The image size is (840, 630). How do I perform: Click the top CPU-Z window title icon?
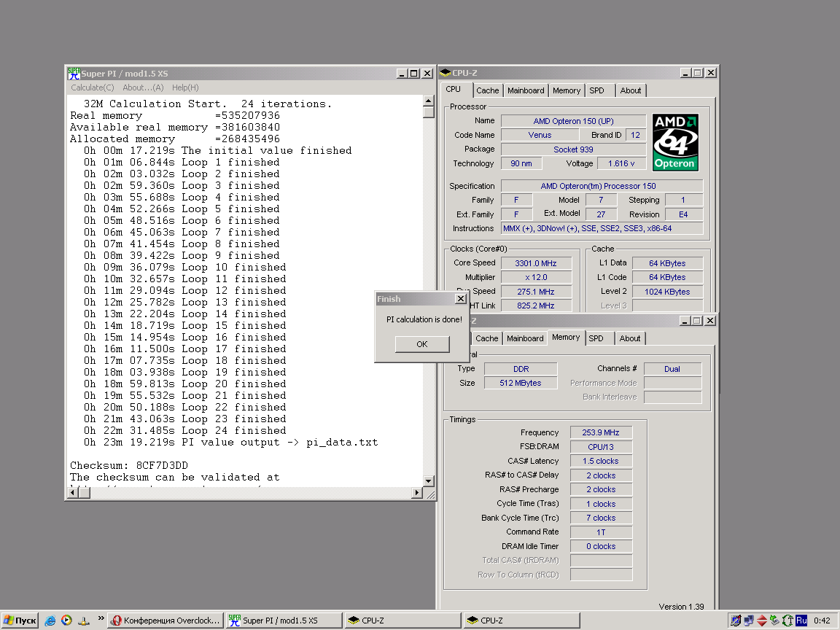point(446,73)
